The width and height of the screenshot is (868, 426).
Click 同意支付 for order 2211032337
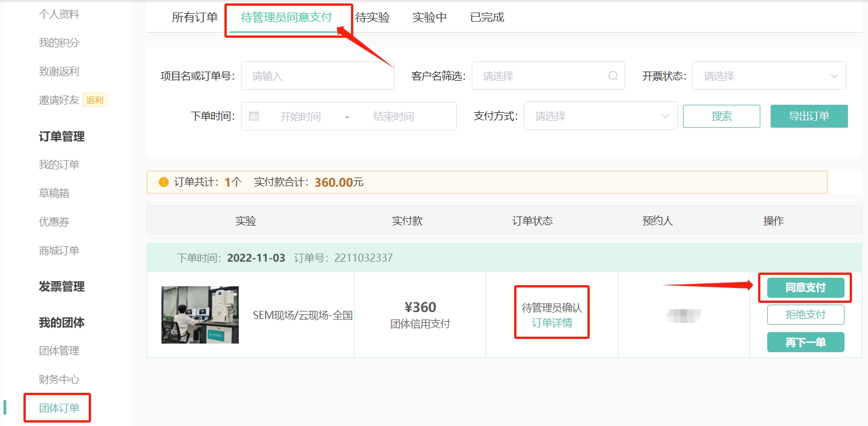805,287
